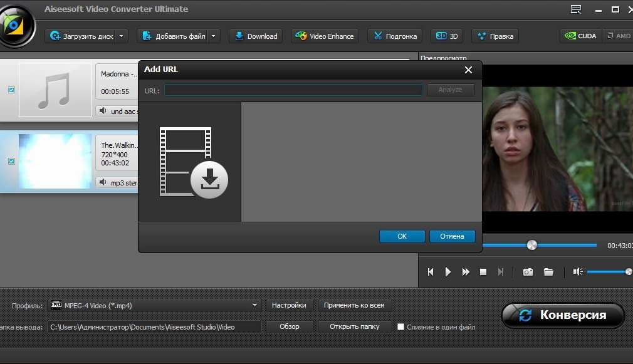
Task: Click the Отмена cancel button
Action: (x=452, y=236)
